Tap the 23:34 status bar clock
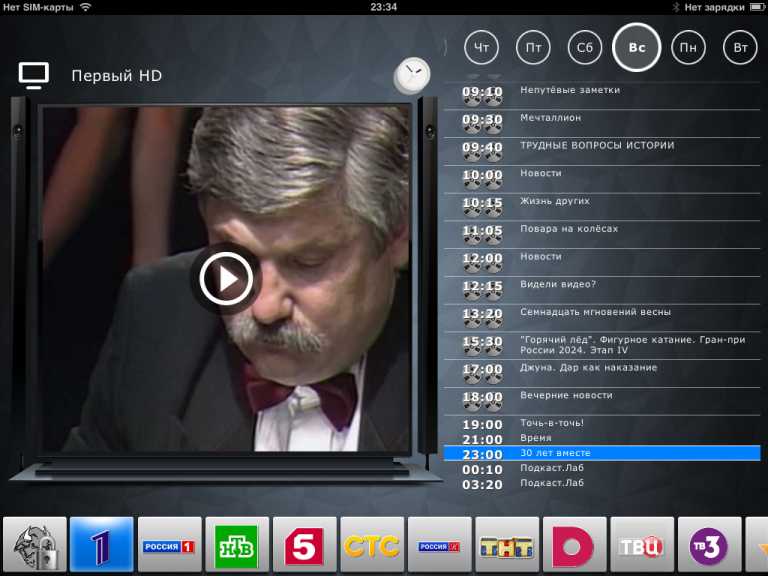Screen dimensions: 768x576 coord(384,7)
